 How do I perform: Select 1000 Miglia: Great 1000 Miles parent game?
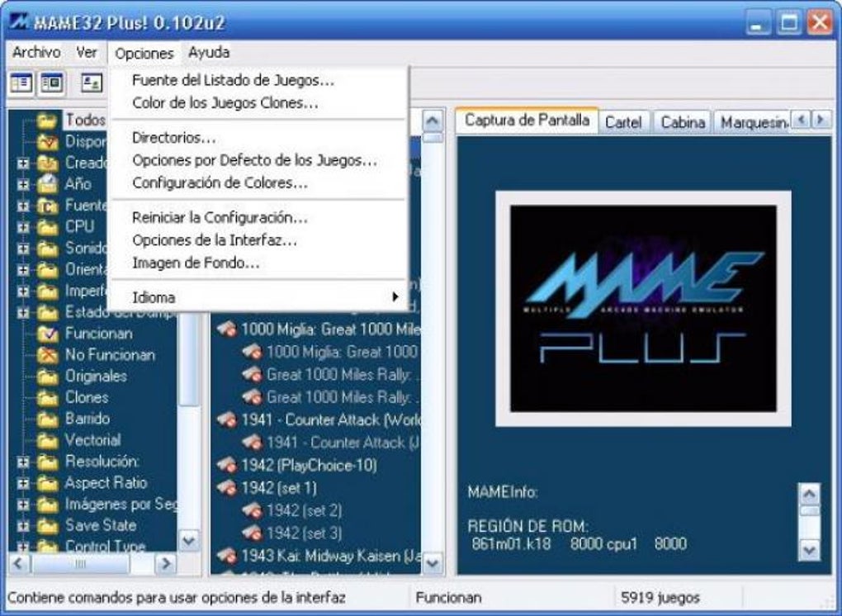[x=331, y=329]
